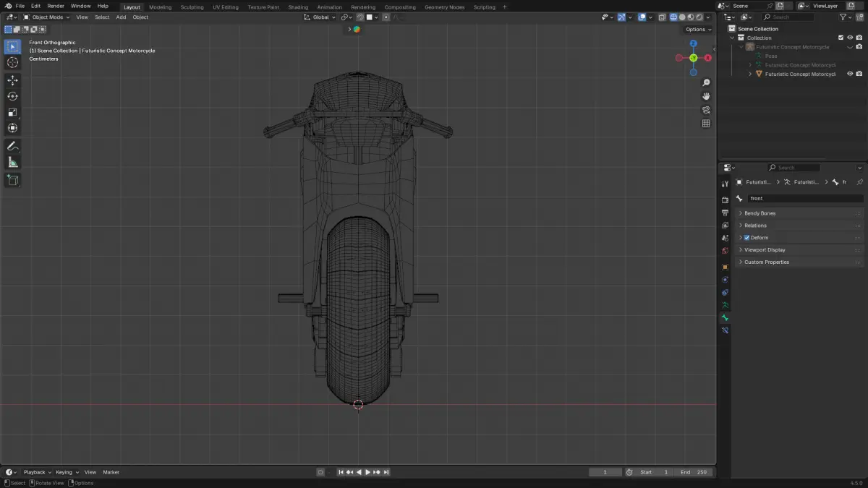The image size is (868, 488).
Task: Open the File menu
Action: (20, 6)
